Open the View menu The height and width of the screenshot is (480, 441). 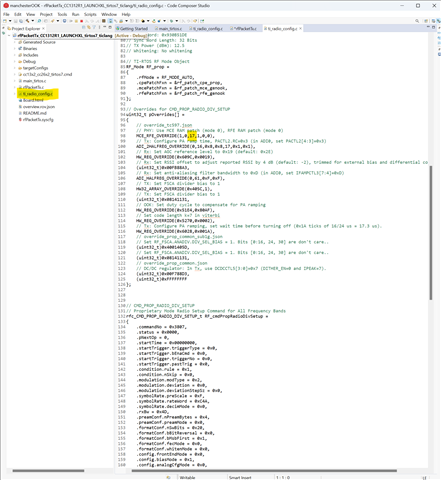(x=30, y=14)
